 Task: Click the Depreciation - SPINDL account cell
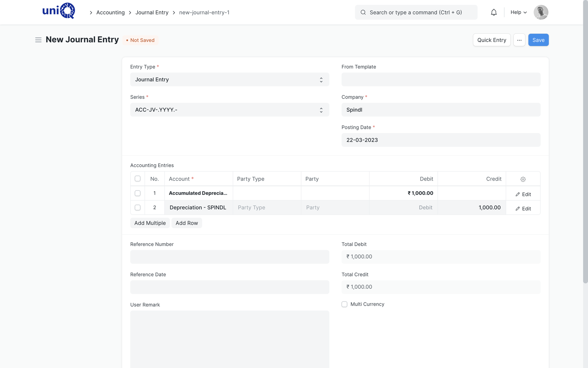(199, 208)
